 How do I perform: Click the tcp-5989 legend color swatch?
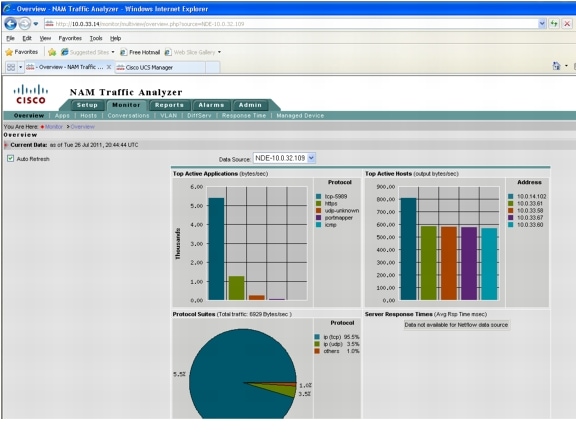coord(318,196)
